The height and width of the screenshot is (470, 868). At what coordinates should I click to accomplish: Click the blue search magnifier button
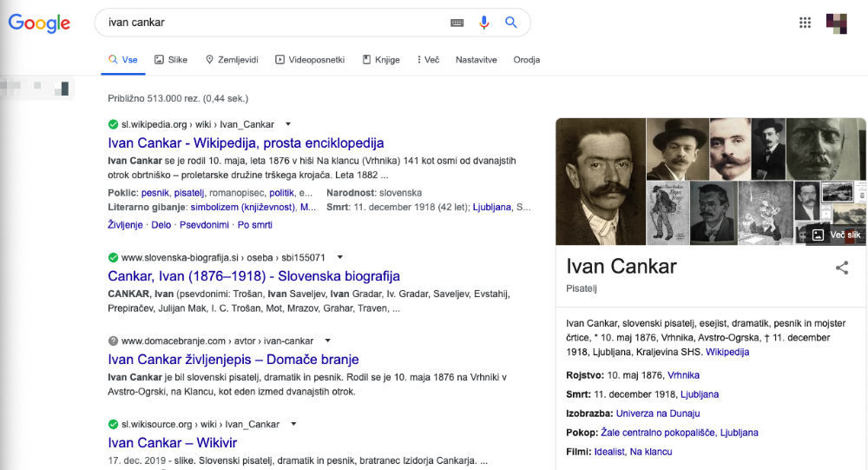(x=511, y=23)
